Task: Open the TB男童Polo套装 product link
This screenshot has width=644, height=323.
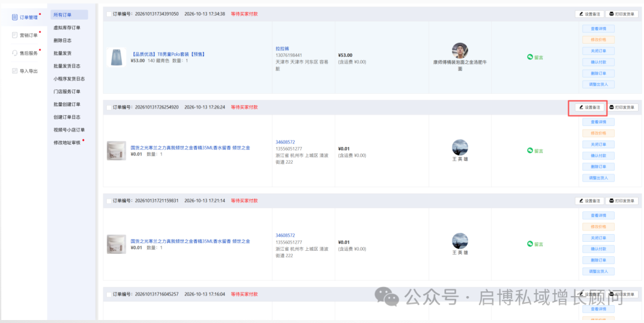Action: tap(168, 54)
